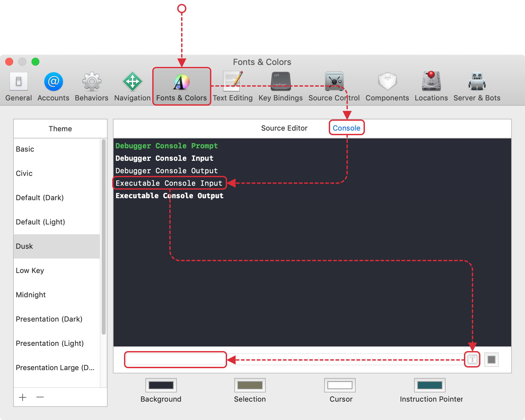Open the Locations preferences pane
This screenshot has height=420, width=525.
pos(431,87)
